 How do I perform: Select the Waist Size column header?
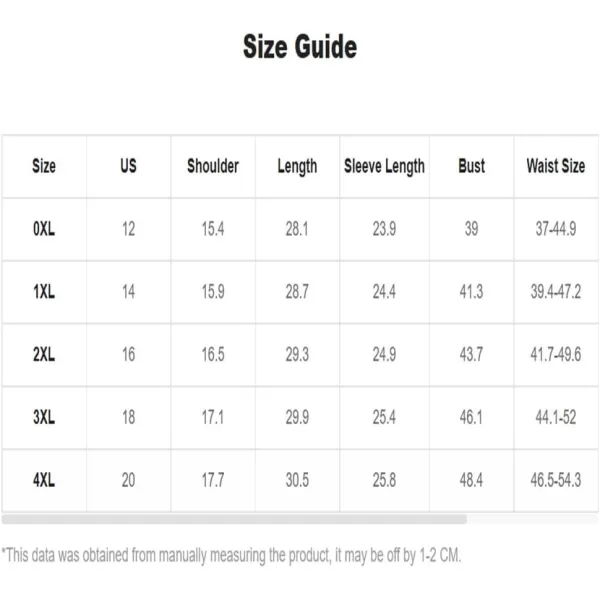coord(556,166)
